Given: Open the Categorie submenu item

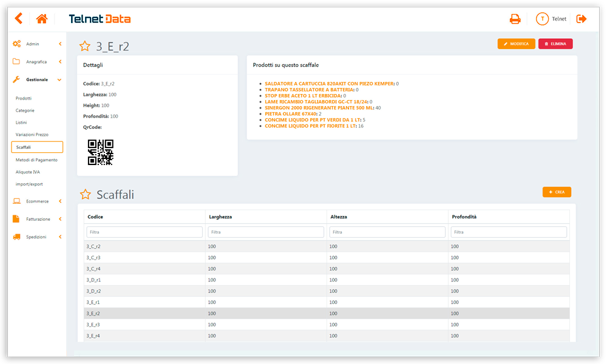Looking at the screenshot, I should point(25,110).
